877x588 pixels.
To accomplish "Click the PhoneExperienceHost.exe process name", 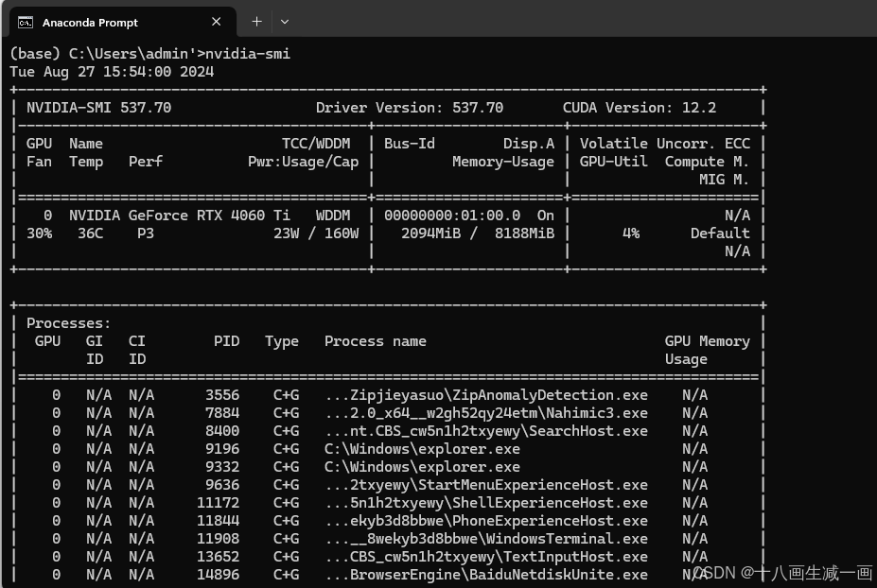I will click(x=486, y=520).
